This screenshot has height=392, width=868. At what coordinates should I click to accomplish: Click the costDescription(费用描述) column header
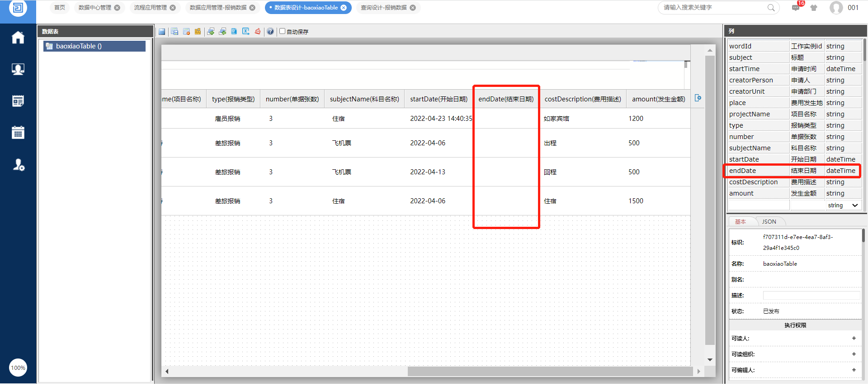point(583,99)
